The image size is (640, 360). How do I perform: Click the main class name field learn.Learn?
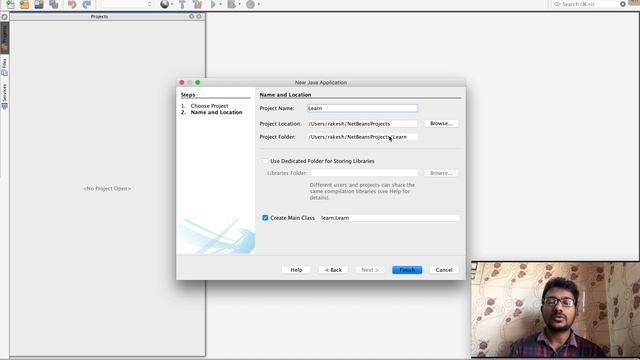[x=389, y=218]
